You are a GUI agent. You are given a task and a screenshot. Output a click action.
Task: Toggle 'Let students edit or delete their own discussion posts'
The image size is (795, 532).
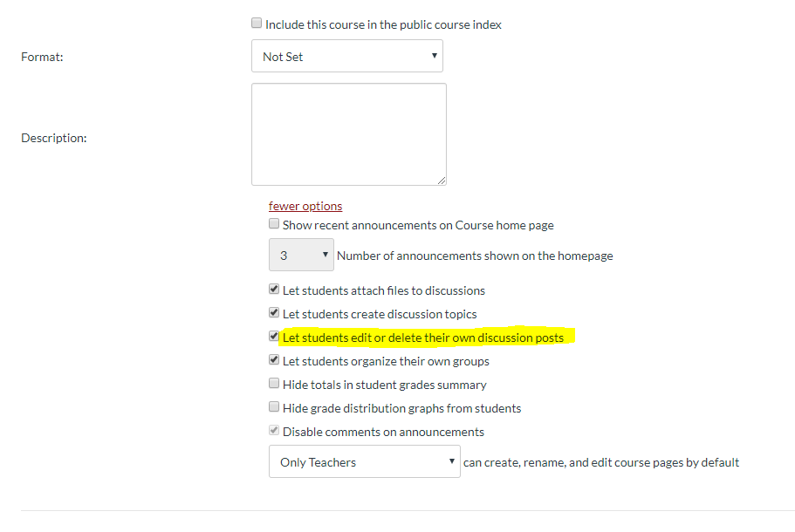tap(275, 337)
